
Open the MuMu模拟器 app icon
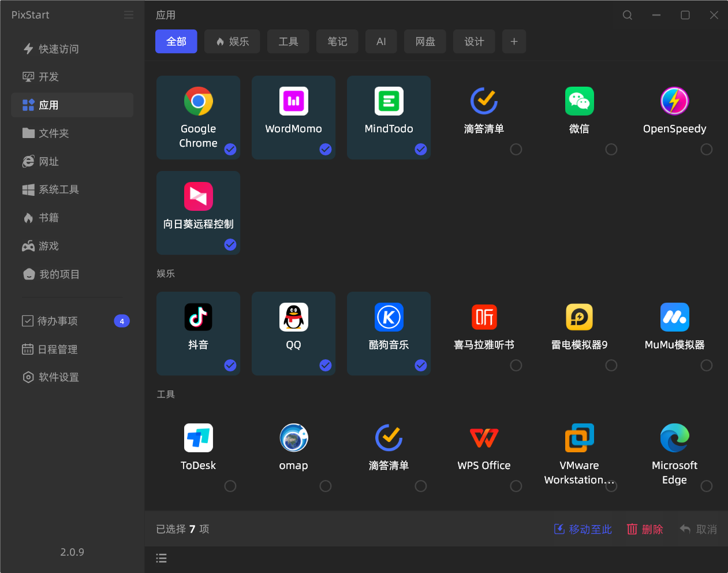point(674,317)
